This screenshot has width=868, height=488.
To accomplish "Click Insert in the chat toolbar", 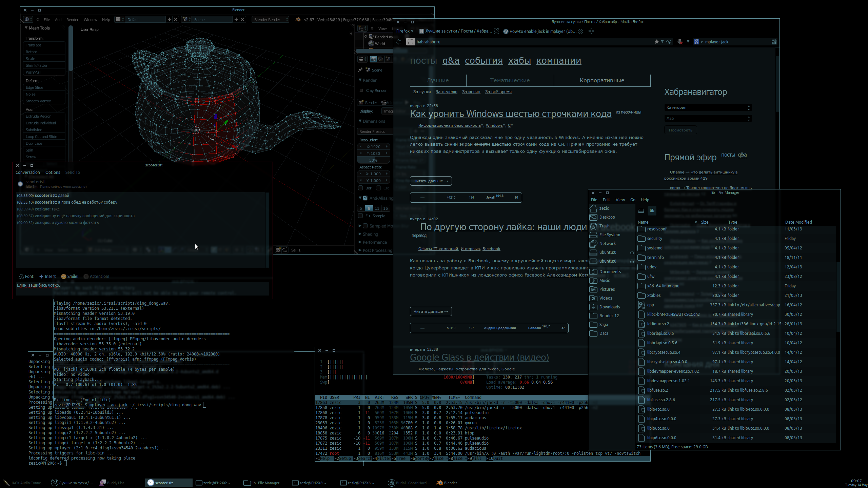I will [47, 277].
